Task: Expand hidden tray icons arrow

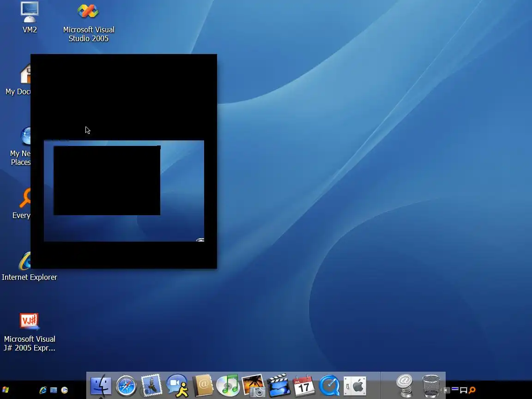Action: point(447,390)
